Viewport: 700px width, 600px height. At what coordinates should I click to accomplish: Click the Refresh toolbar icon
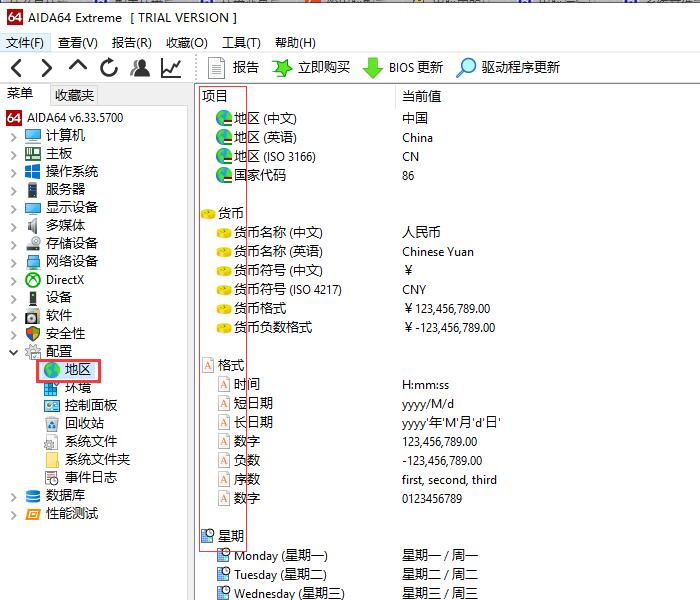pos(108,68)
